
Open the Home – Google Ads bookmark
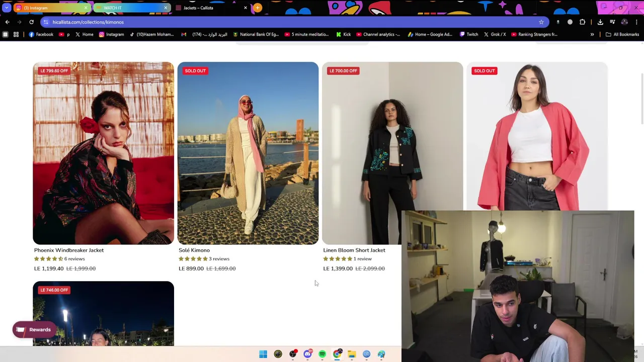[x=430, y=35]
